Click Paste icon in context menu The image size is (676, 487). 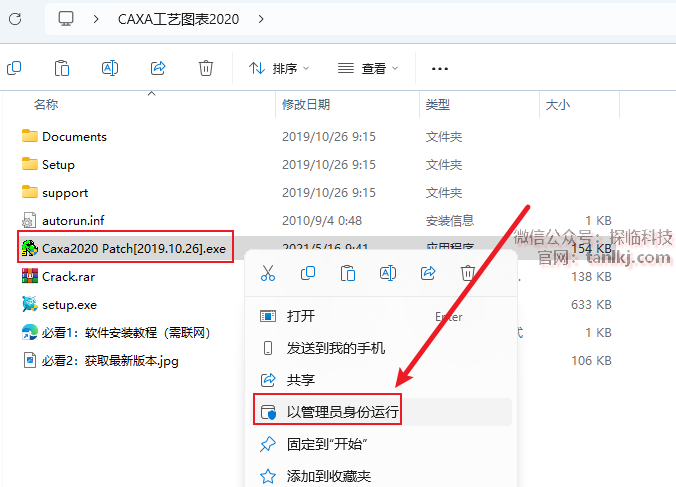click(x=348, y=273)
